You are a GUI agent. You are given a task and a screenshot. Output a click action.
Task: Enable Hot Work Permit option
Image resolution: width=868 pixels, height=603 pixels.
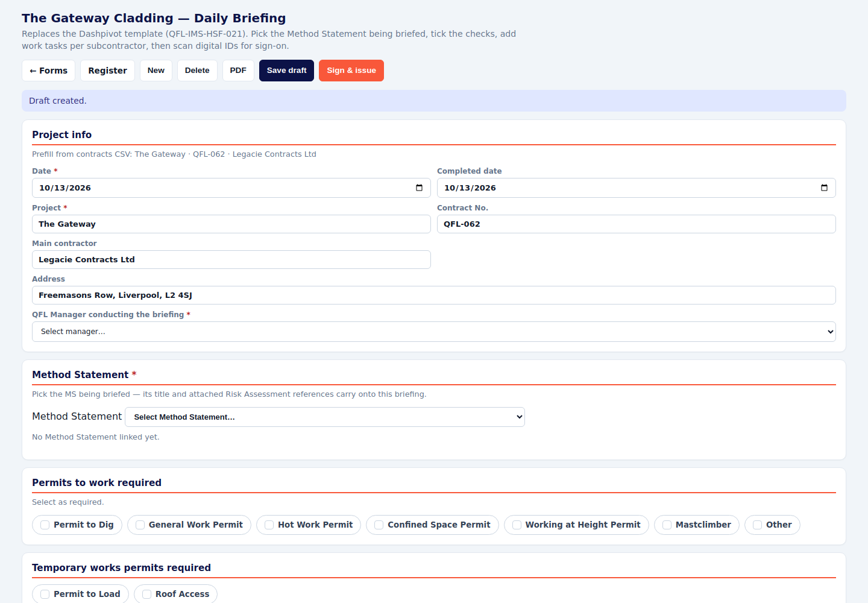269,525
